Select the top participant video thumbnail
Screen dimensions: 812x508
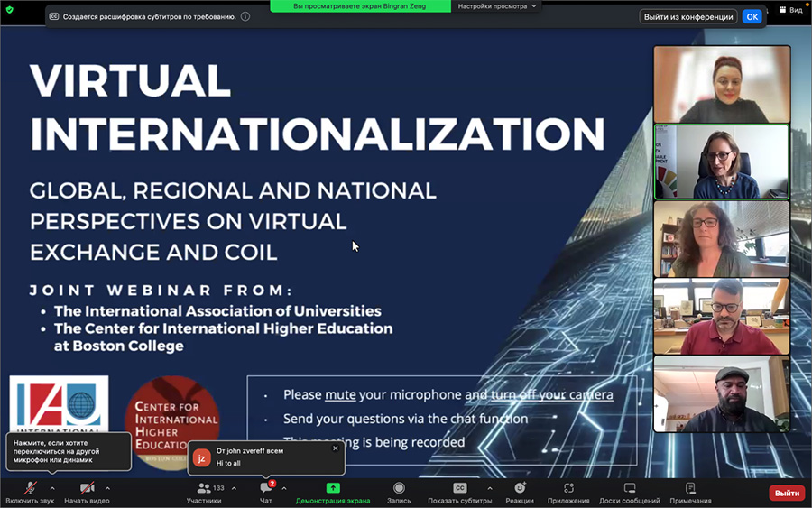[722, 84]
